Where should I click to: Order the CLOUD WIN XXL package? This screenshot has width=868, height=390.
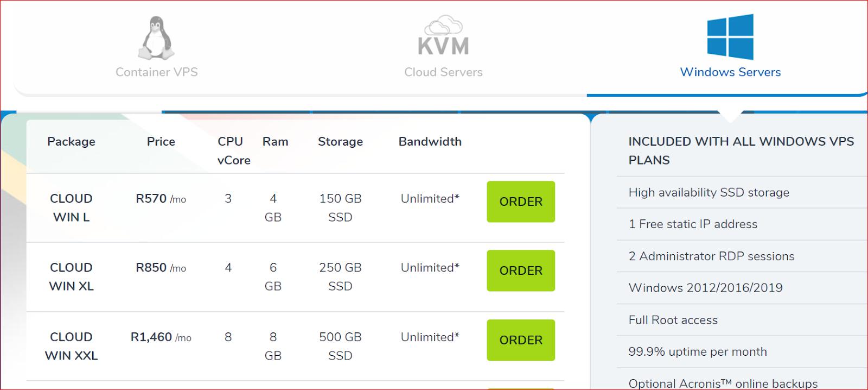point(521,340)
